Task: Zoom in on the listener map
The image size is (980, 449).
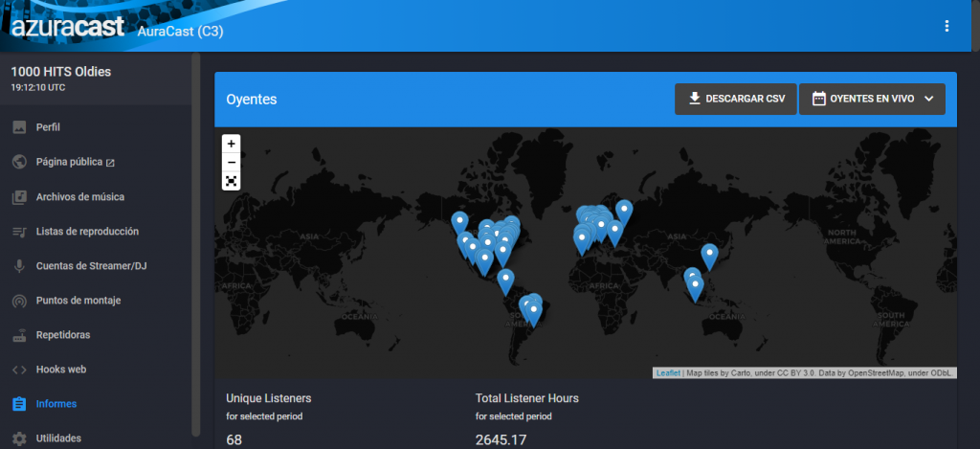Action: tap(231, 144)
